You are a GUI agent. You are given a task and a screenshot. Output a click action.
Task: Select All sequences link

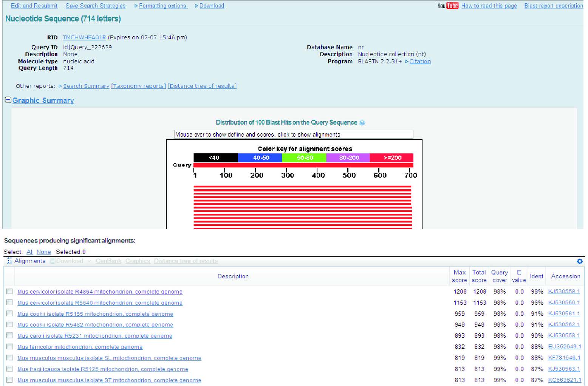point(30,252)
